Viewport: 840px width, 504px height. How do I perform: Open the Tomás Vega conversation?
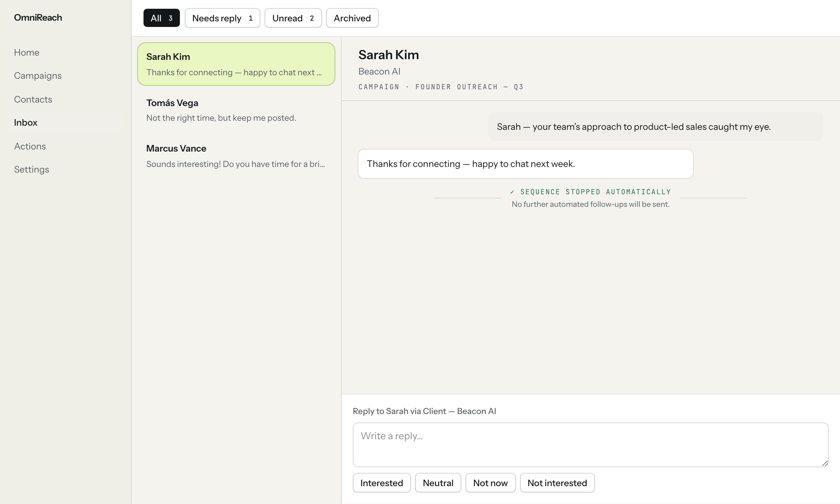click(x=236, y=110)
